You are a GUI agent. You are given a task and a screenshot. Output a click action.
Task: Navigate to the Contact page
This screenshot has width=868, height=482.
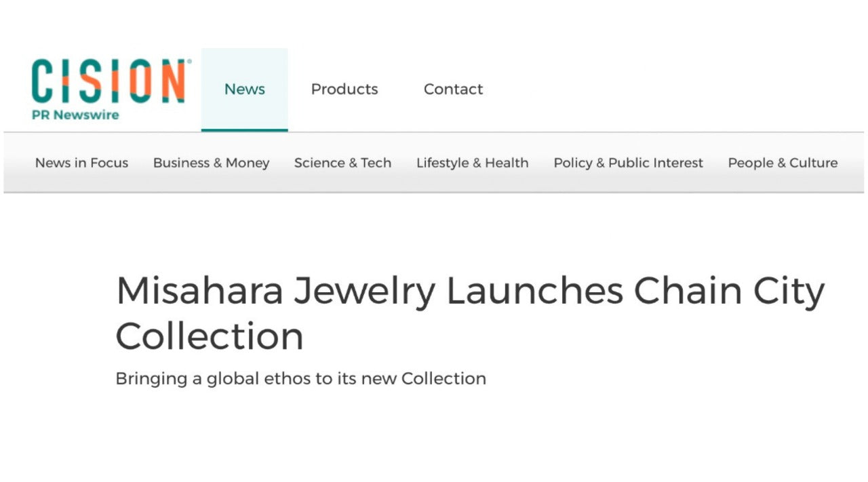pyautogui.click(x=453, y=89)
